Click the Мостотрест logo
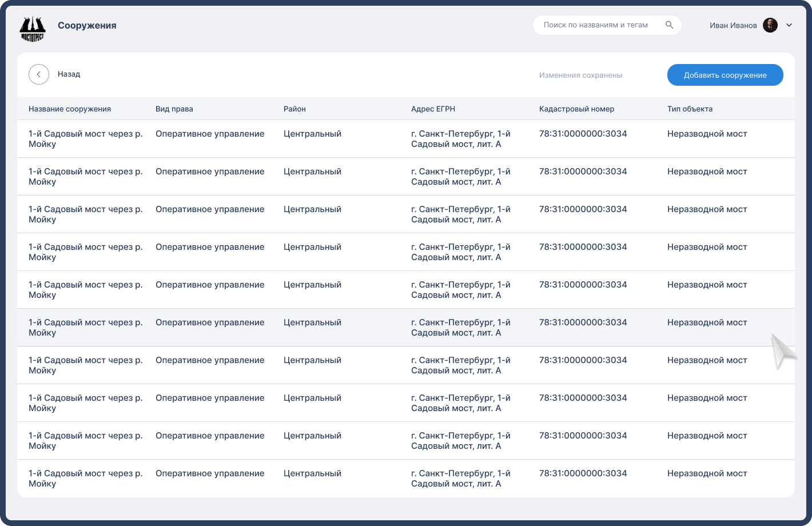Image resolution: width=812 pixels, height=526 pixels. pos(33,29)
